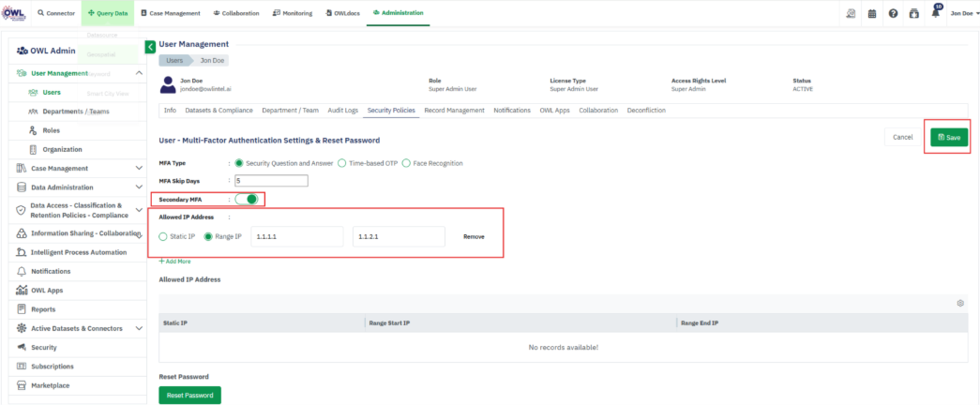Go to Subscriptions in the sidebar

[52, 367]
